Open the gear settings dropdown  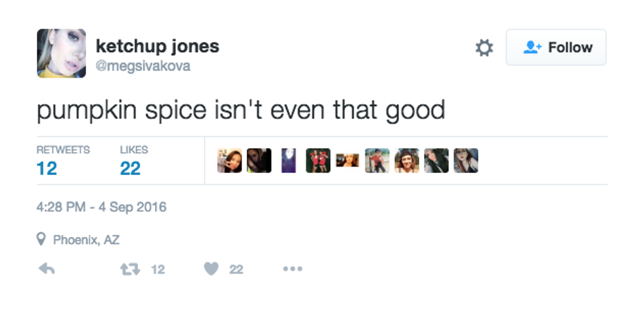coord(484,47)
